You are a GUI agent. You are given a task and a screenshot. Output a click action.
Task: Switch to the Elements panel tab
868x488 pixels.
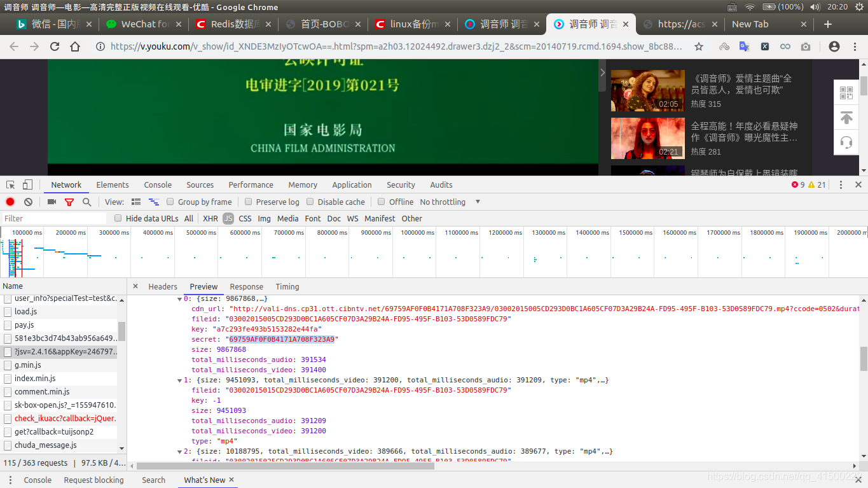(113, 185)
